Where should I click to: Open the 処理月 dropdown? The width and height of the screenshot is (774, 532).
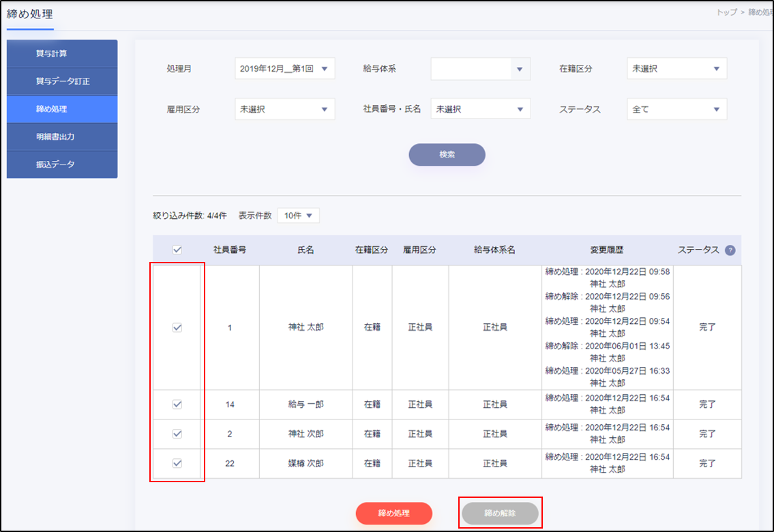(x=284, y=69)
